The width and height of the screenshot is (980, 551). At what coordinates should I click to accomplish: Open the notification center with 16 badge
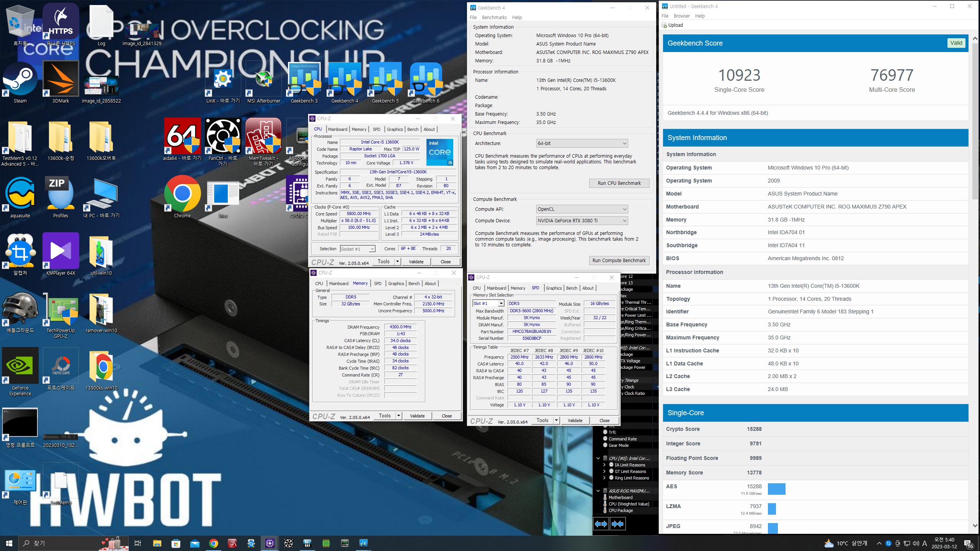pyautogui.click(x=969, y=543)
